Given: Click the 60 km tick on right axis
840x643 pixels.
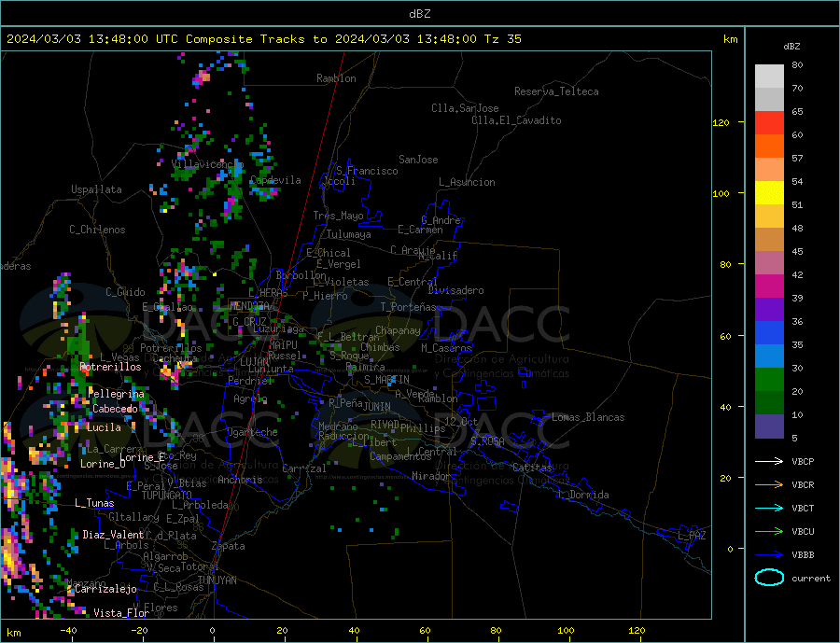Looking at the screenshot, I should [725, 337].
